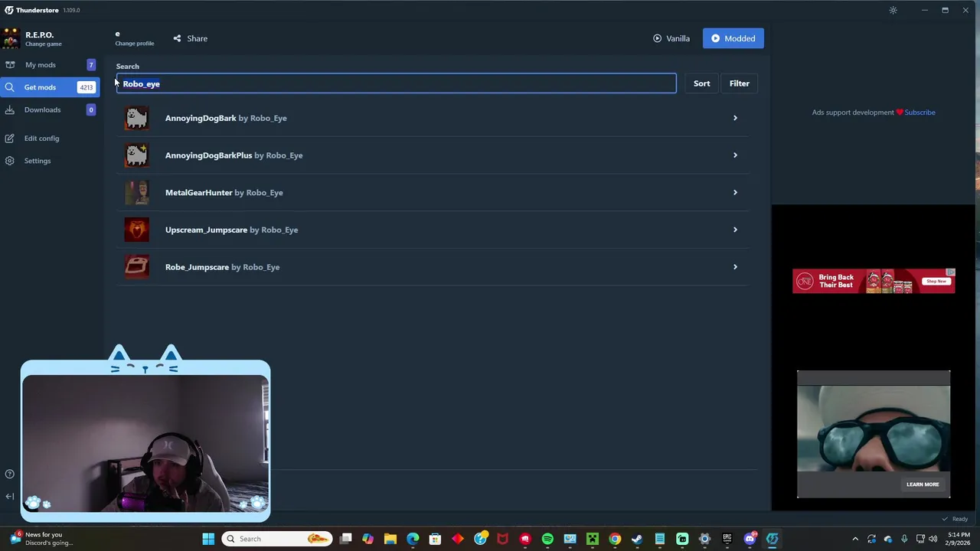The height and width of the screenshot is (551, 980).
Task: Click the Upscream_Jumpscare mod thumbnail
Action: [137, 230]
